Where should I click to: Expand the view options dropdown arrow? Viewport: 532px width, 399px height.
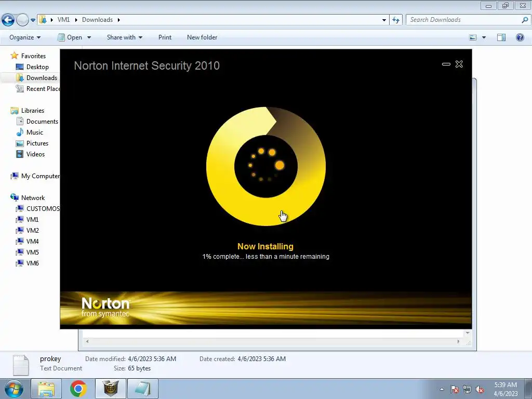(x=484, y=37)
